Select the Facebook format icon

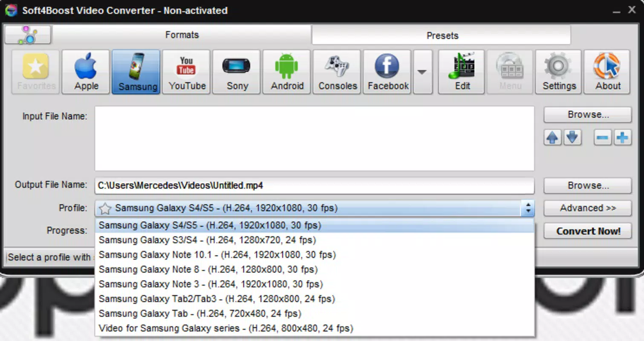click(387, 72)
